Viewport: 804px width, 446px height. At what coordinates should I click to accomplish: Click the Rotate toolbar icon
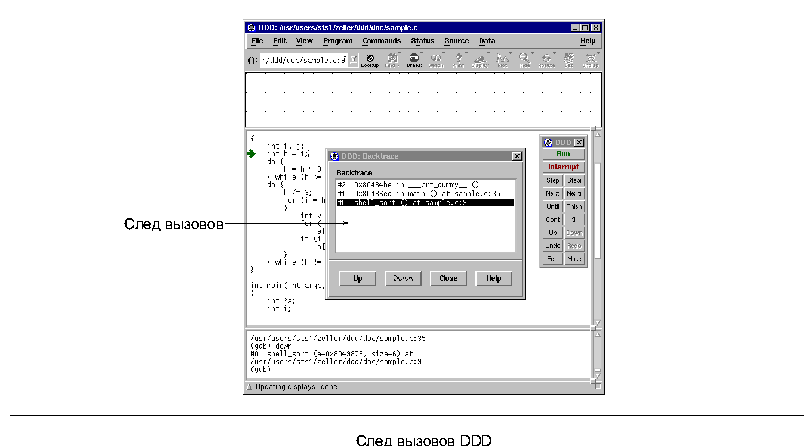547,60
